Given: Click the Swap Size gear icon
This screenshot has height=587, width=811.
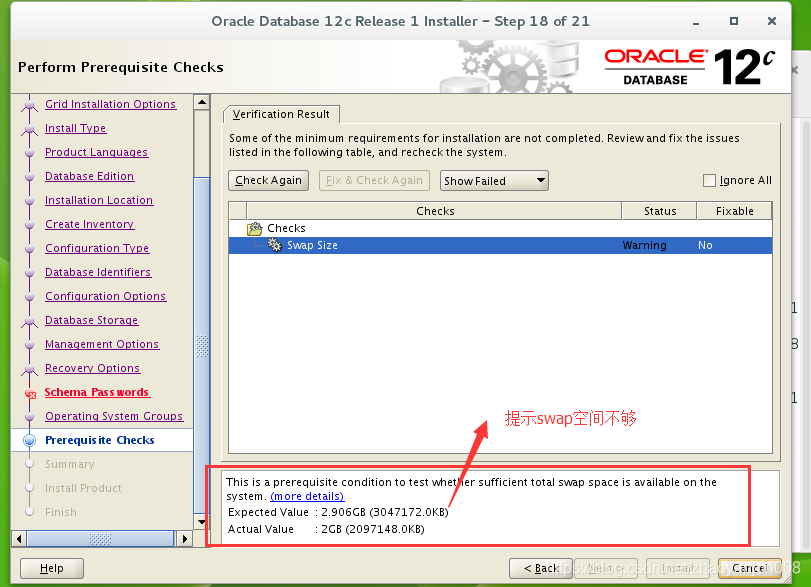Looking at the screenshot, I should (x=275, y=245).
